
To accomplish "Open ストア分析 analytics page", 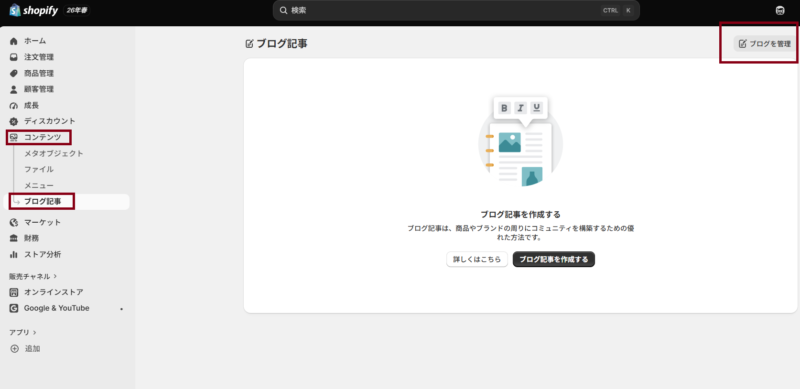I will pyautogui.click(x=42, y=254).
